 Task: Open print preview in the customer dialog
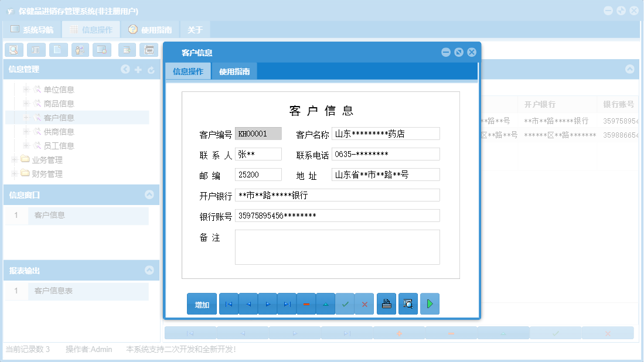[408, 304]
